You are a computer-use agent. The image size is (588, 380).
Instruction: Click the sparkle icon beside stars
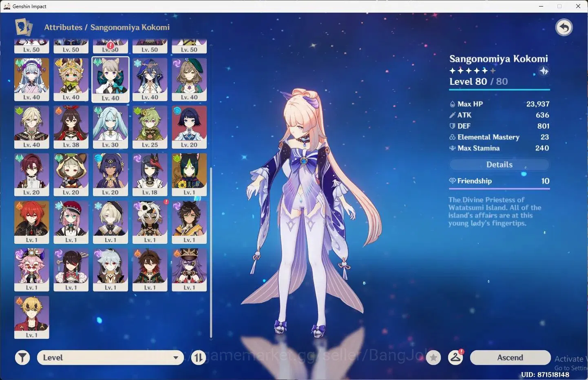[x=544, y=71]
